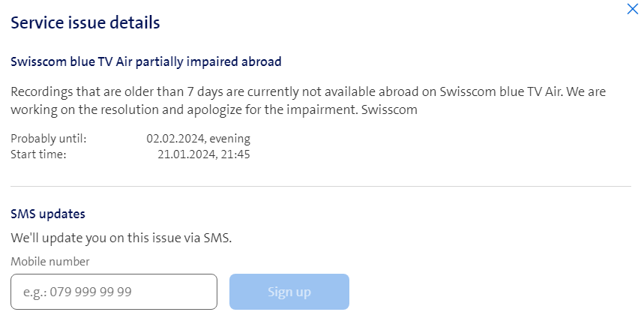Click the "Probably until:" label
Image resolution: width=644 pixels, height=318 pixels.
[x=49, y=139]
